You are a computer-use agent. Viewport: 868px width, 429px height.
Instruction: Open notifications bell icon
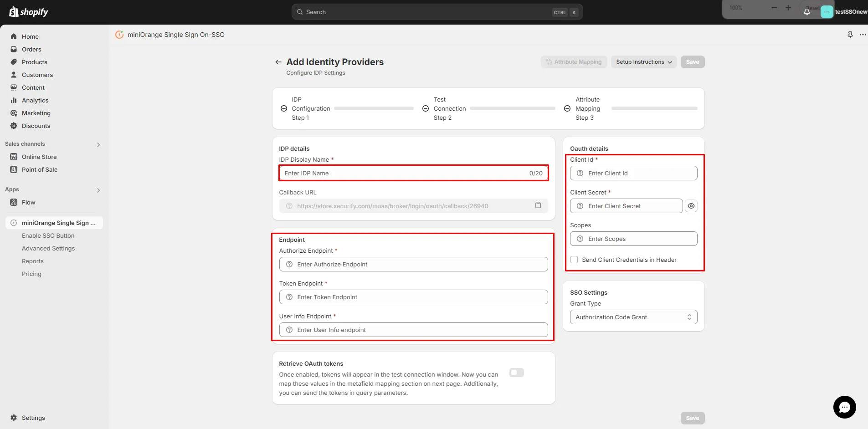(807, 12)
